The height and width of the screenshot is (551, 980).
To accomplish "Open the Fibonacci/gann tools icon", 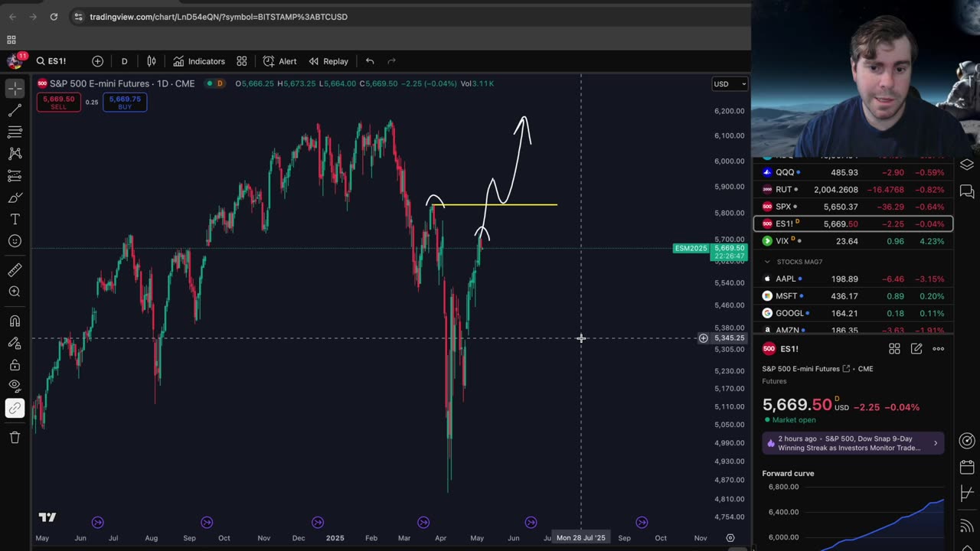I will point(15,132).
